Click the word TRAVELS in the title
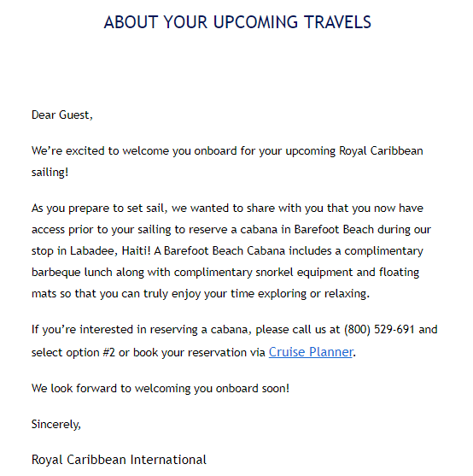This screenshot has height=476, width=473. (x=338, y=22)
